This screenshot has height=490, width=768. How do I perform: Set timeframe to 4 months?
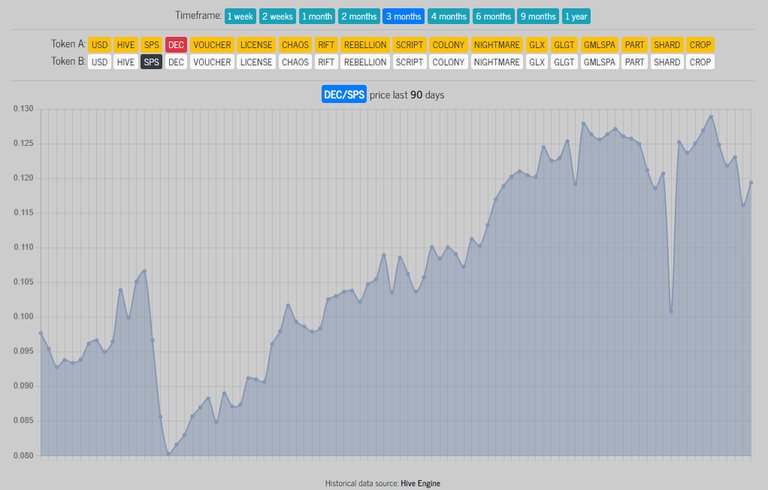click(449, 16)
